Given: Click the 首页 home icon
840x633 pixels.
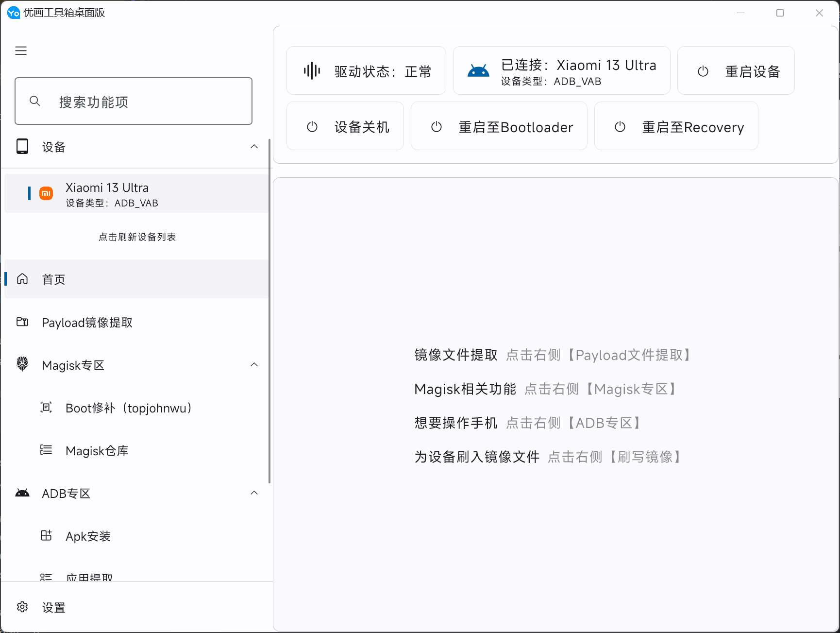Looking at the screenshot, I should (x=22, y=279).
